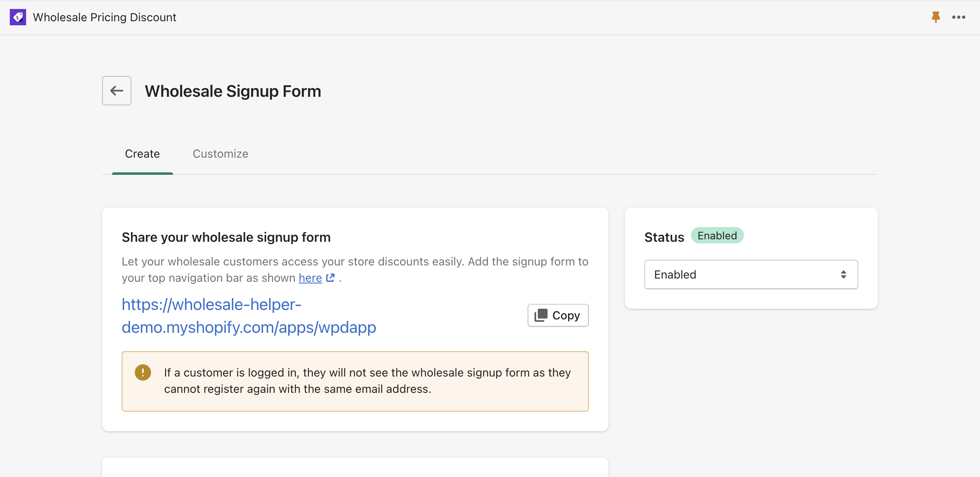
Task: Click the back arrow button
Action: point(117,91)
